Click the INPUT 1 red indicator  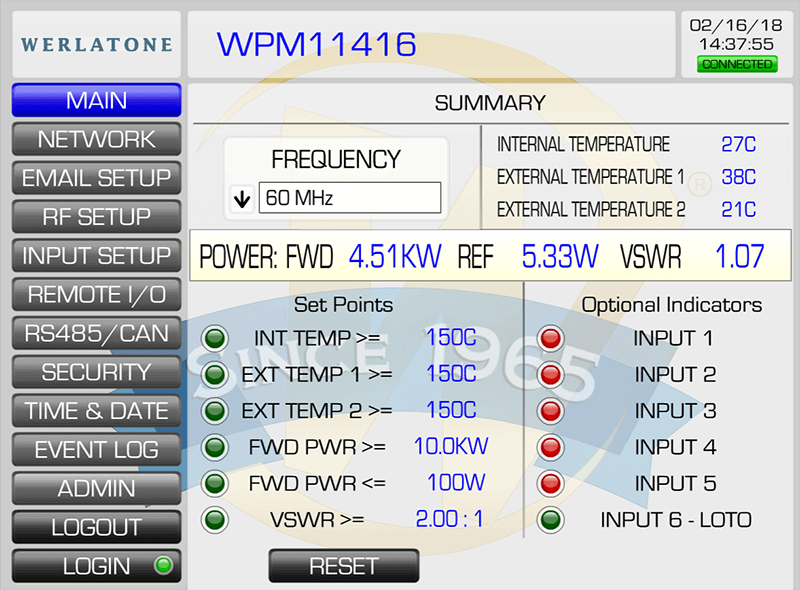551,338
